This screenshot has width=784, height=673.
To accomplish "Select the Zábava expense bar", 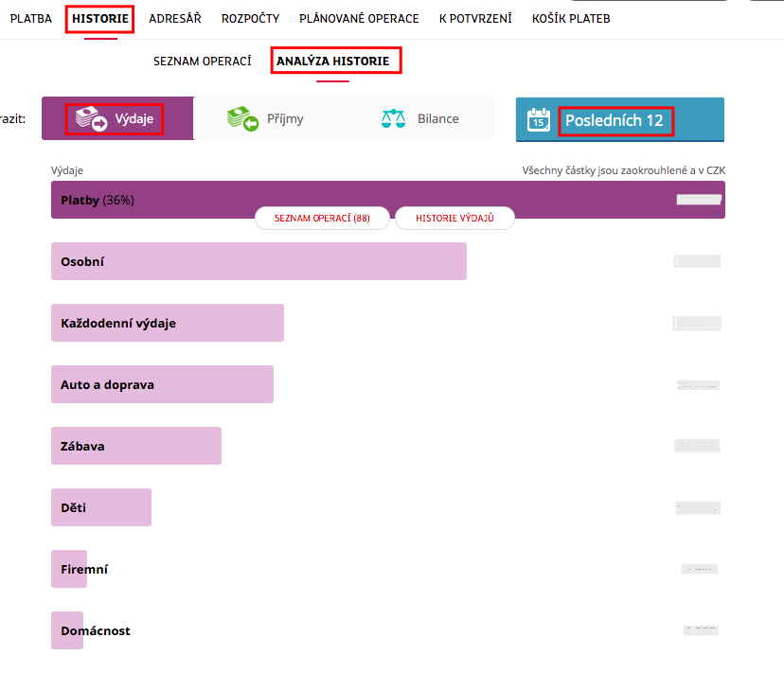I will tap(135, 446).
